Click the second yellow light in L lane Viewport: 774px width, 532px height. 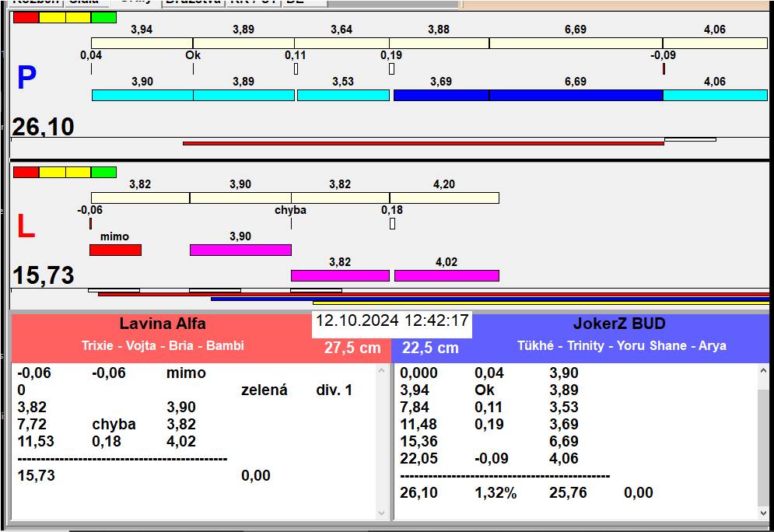tap(78, 172)
